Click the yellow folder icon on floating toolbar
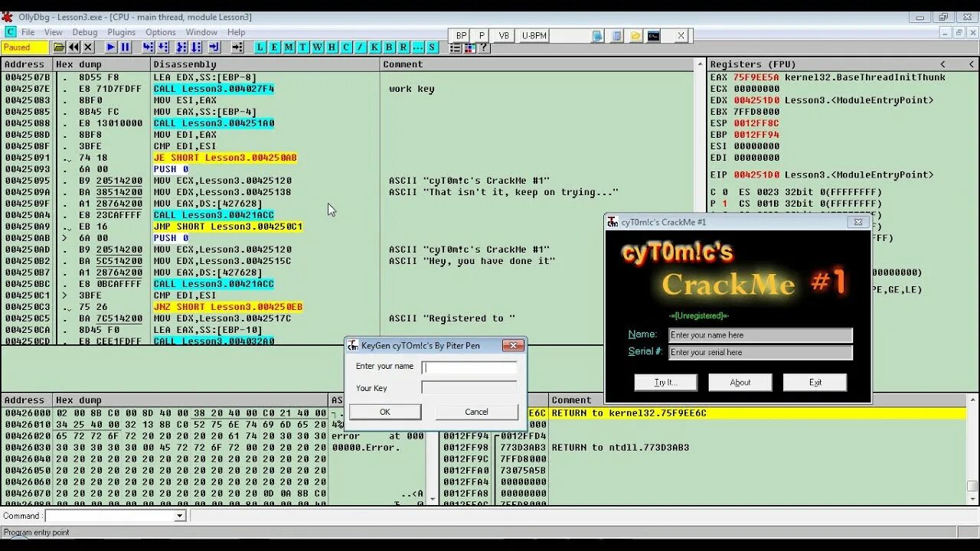Screen dimensions: 980x551 tap(636, 35)
